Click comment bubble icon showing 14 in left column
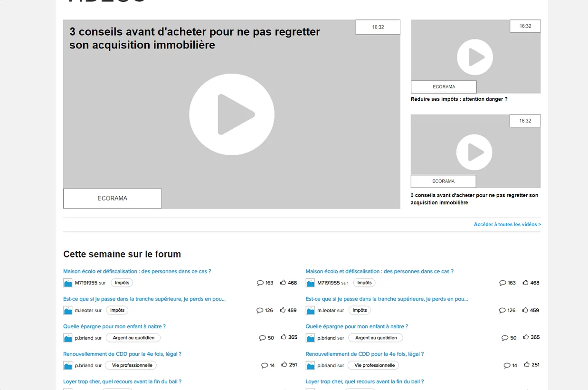The height and width of the screenshot is (390, 588). pos(265,365)
